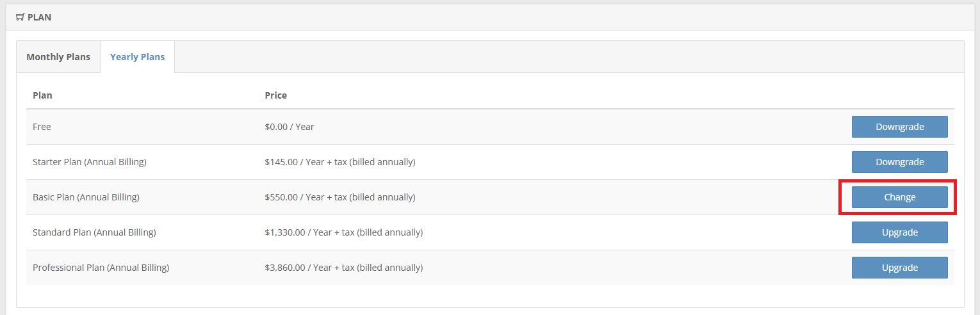Switch to the Monthly Plans tab
Viewport: 980px width, 315px height.
point(58,57)
